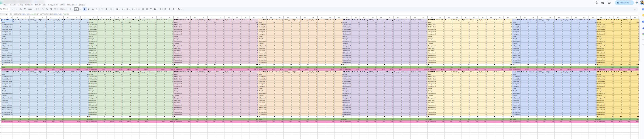Open the Google account avatar

(642, 3)
